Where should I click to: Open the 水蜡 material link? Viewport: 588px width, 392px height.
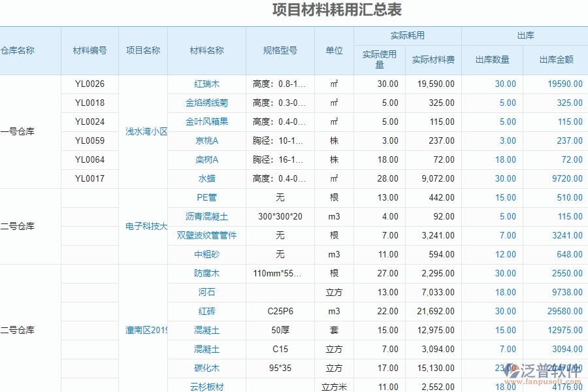tap(206, 178)
